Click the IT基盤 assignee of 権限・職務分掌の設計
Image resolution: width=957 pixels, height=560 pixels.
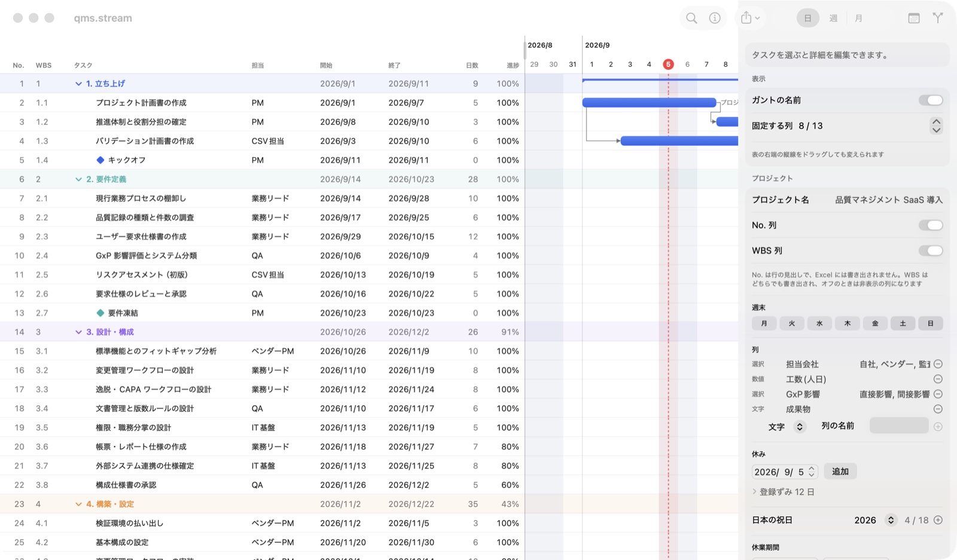pos(263,428)
